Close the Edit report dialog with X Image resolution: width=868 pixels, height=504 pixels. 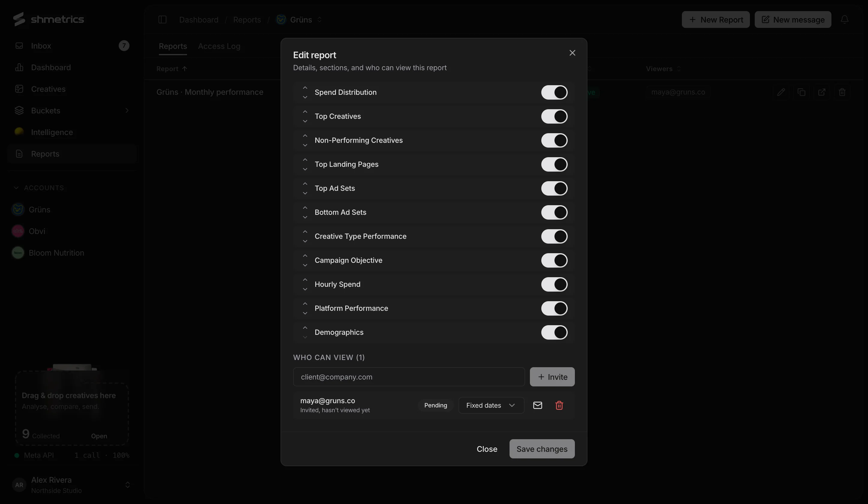point(572,53)
